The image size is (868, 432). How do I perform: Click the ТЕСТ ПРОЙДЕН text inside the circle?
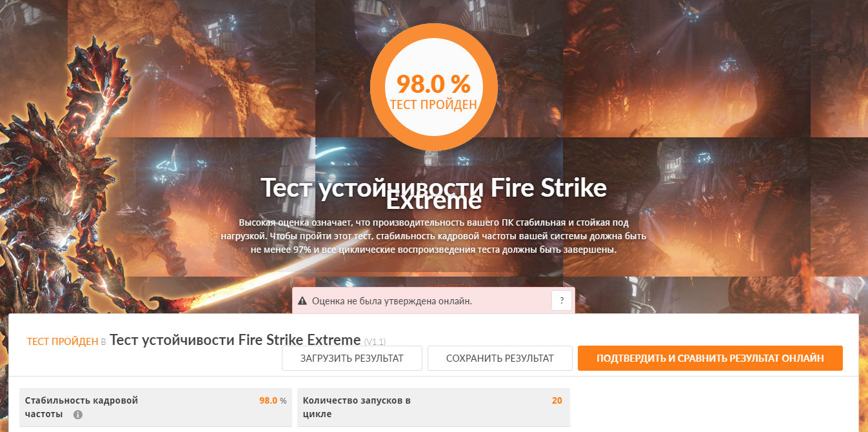coord(433,104)
